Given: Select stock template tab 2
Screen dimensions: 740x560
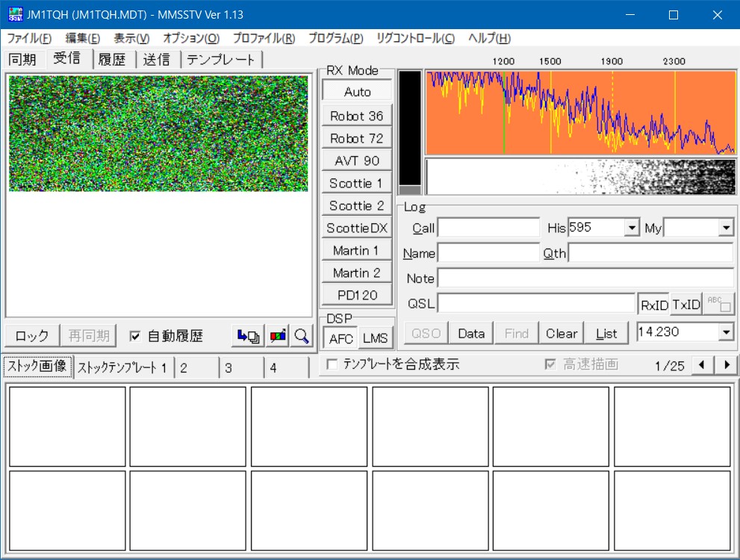Looking at the screenshot, I should click(x=196, y=368).
